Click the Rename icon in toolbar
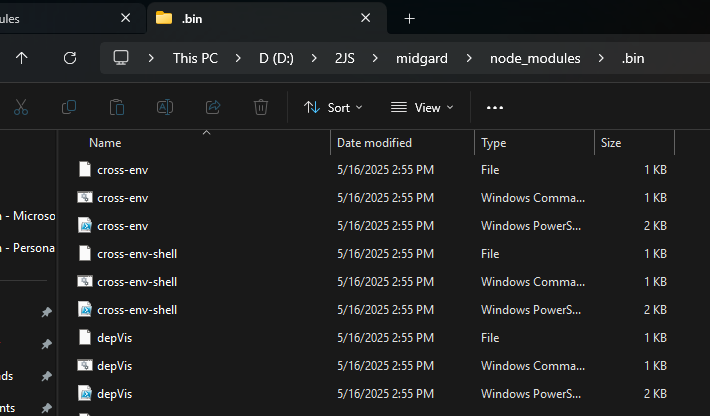This screenshot has height=416, width=710. 165,107
